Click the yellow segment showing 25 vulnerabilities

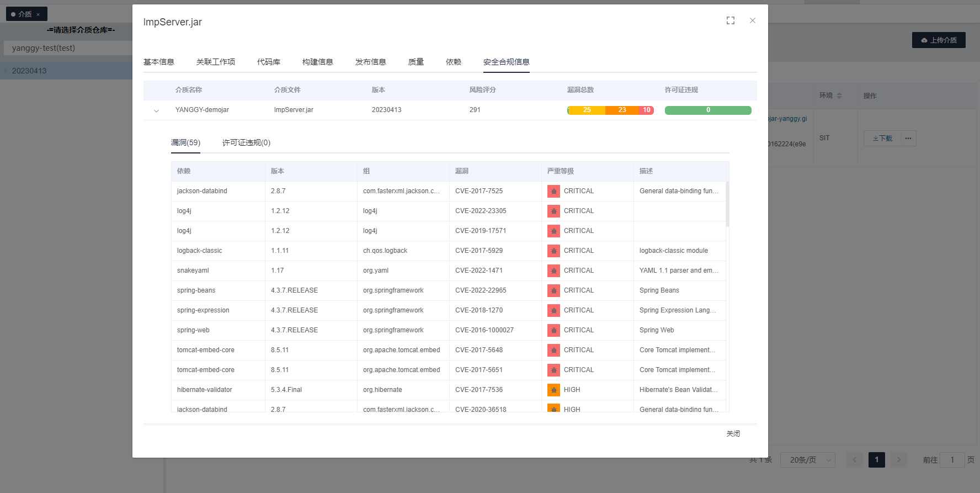[587, 110]
